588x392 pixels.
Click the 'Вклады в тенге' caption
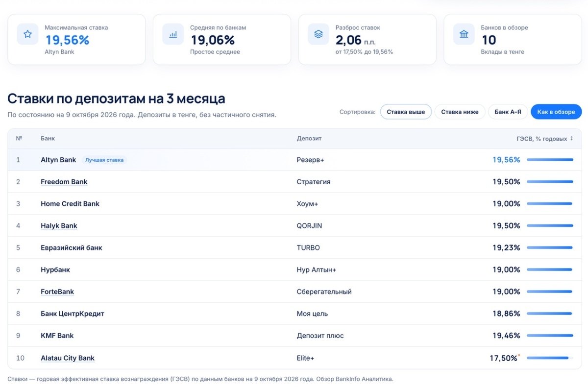[x=503, y=52]
